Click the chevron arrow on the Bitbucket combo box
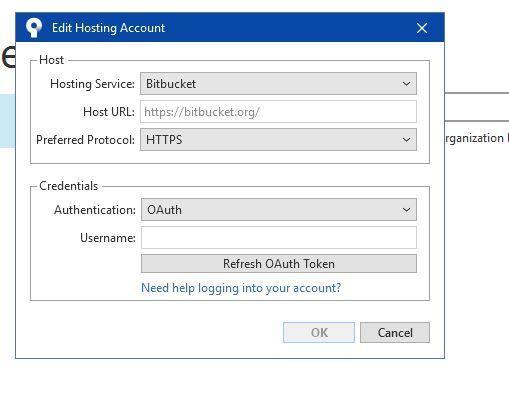 406,84
